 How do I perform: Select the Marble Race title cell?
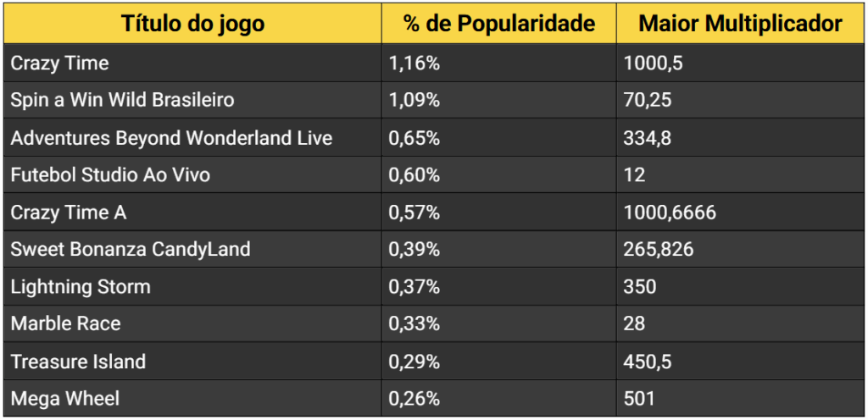(65, 324)
